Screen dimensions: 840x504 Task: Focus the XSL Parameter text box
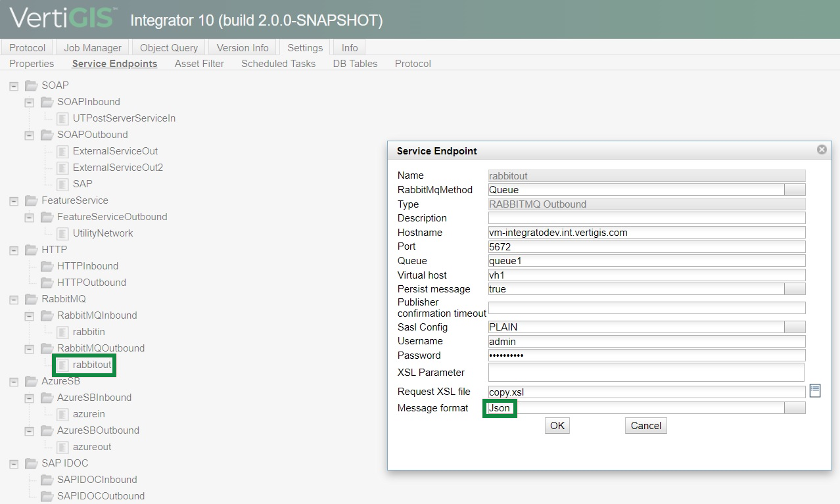click(647, 373)
